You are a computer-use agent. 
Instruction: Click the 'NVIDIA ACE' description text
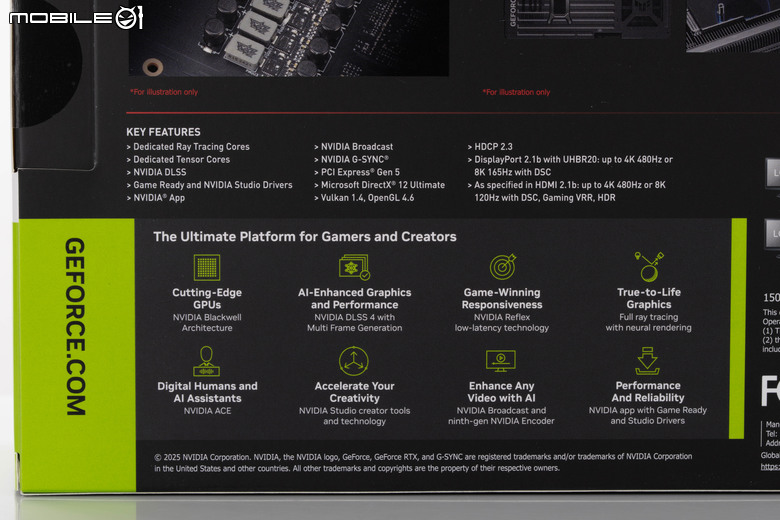pos(207,411)
